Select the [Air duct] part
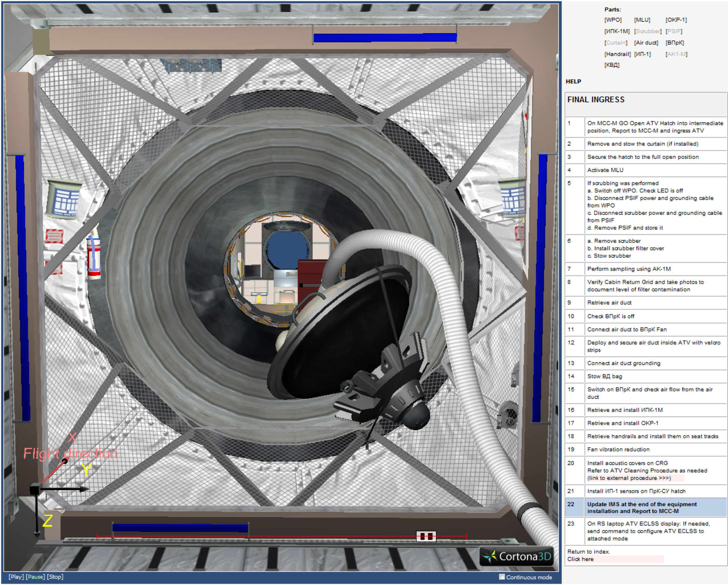Image resolution: width=728 pixels, height=585 pixels. click(646, 43)
